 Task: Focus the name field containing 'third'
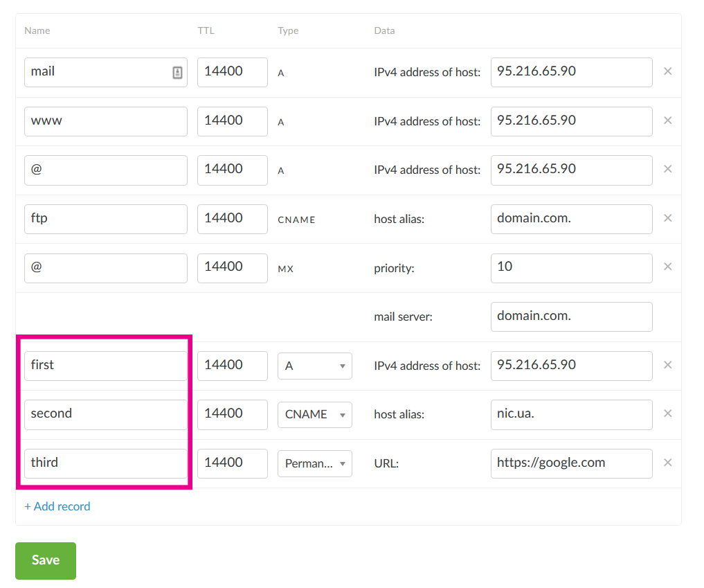point(105,463)
